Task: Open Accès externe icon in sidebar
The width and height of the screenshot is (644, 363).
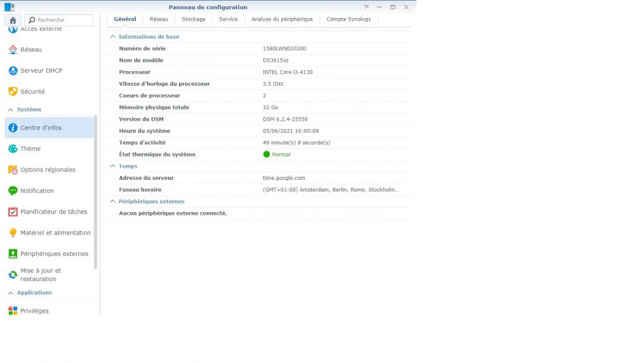Action: (13, 29)
